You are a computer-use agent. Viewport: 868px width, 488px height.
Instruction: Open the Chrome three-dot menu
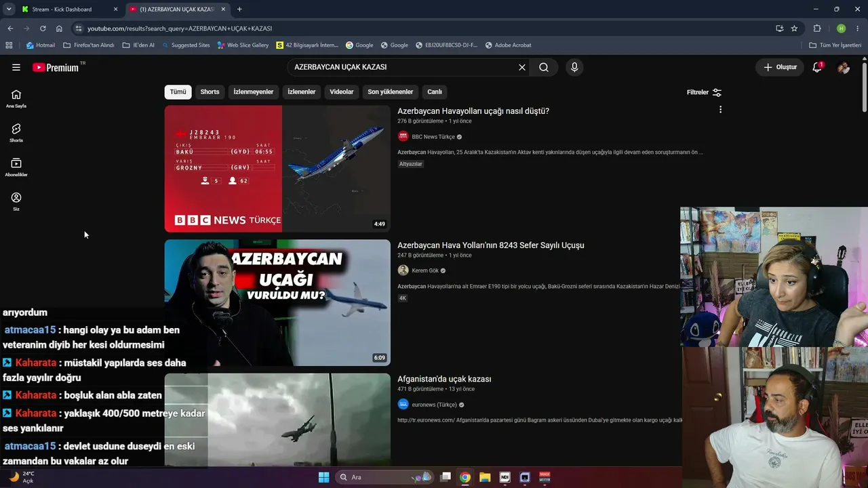(858, 28)
